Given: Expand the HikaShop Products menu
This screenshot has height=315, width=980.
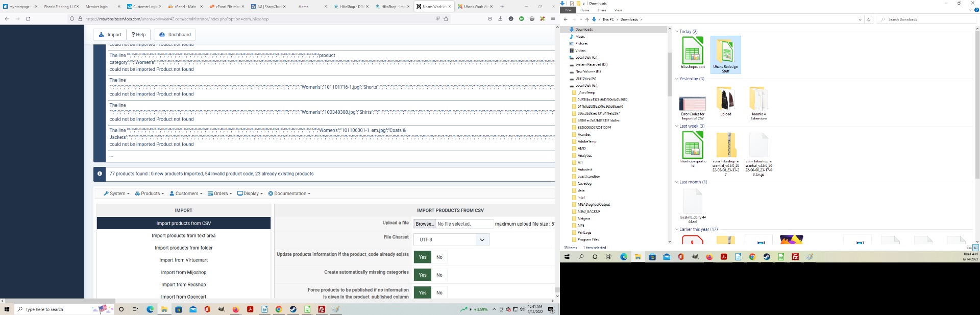Looking at the screenshot, I should (150, 193).
